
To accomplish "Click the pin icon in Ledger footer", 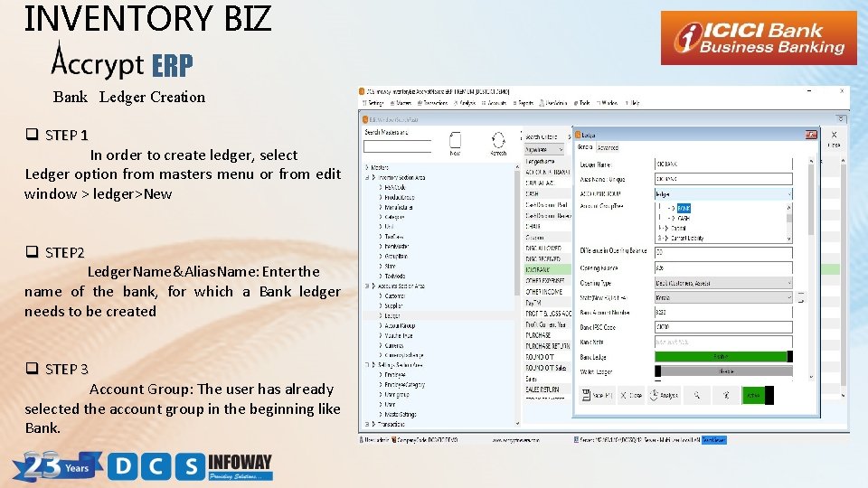I will click(726, 395).
